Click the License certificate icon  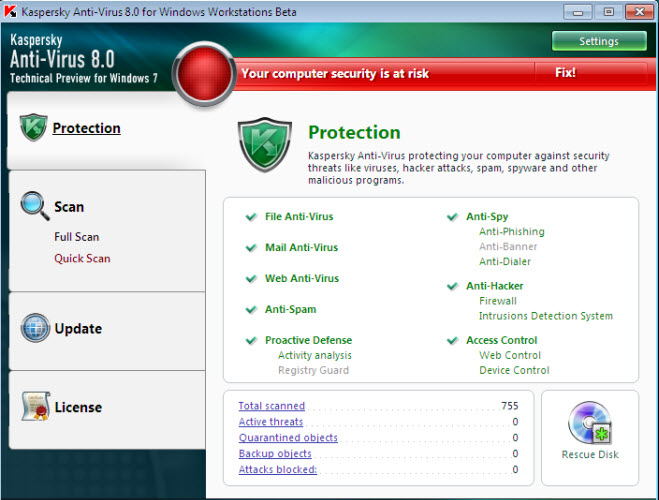(x=36, y=406)
